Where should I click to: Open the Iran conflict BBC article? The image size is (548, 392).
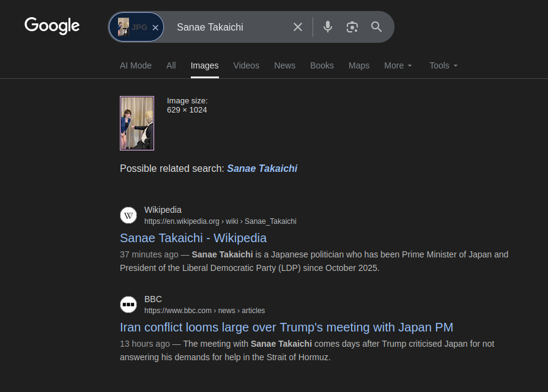coord(287,327)
